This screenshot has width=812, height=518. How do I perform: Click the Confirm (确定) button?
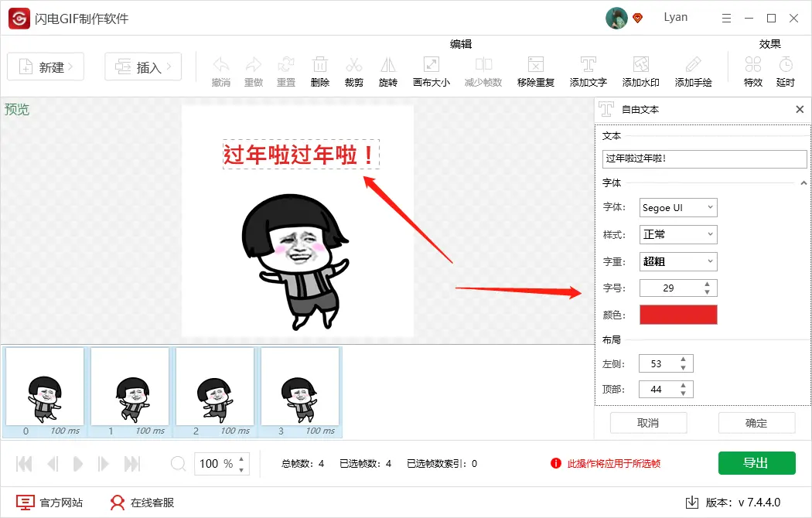(756, 423)
